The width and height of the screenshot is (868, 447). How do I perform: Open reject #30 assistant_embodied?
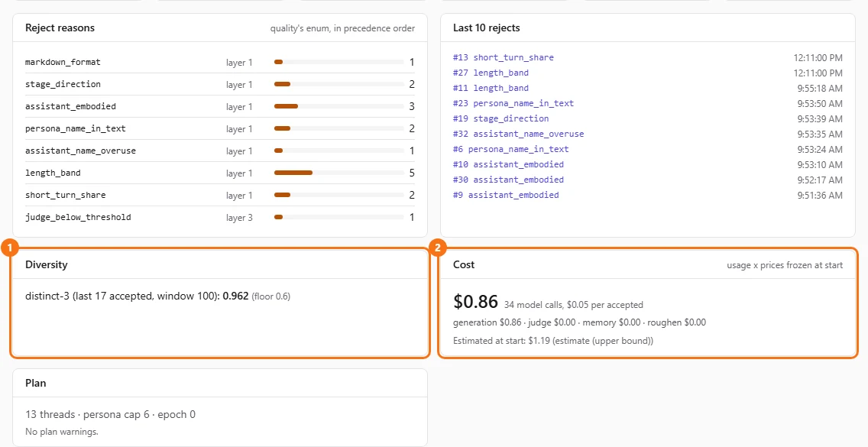[x=508, y=180]
